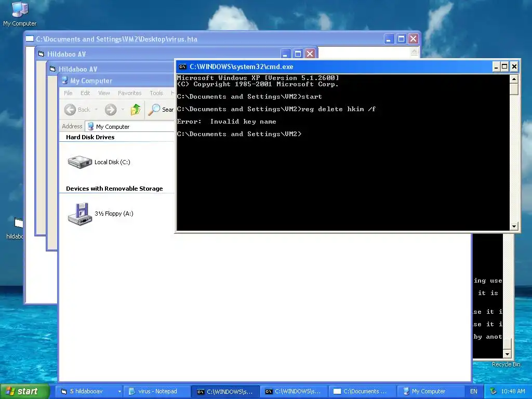Switch to second C:\WINDOWS\s... taskbar button

294,392
